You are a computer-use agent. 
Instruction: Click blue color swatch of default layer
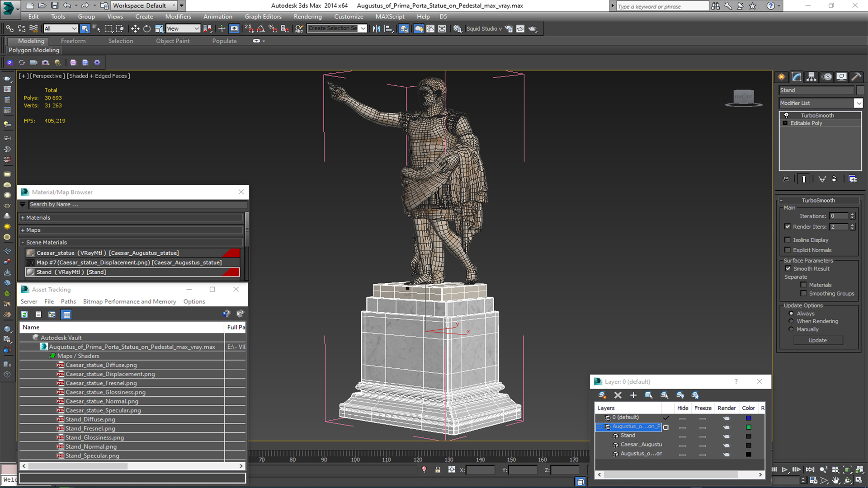coord(749,418)
